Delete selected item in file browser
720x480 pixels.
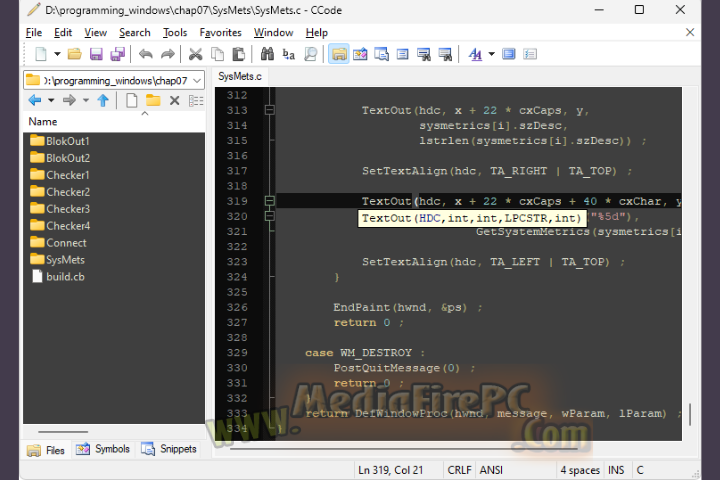pos(174,100)
